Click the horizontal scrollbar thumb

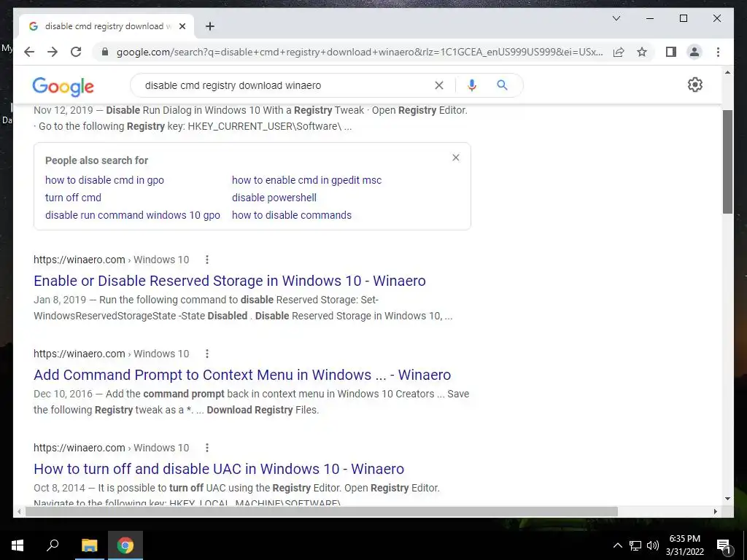[x=322, y=511]
